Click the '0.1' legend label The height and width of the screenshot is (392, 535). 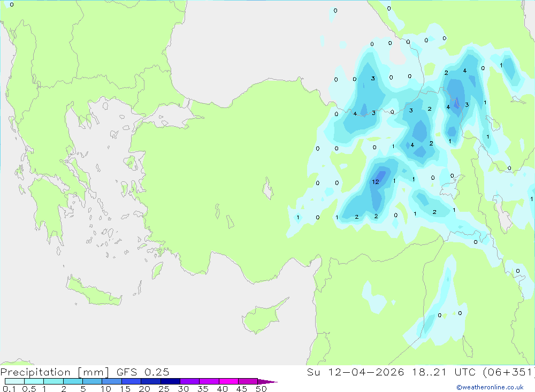pyautogui.click(x=9, y=389)
